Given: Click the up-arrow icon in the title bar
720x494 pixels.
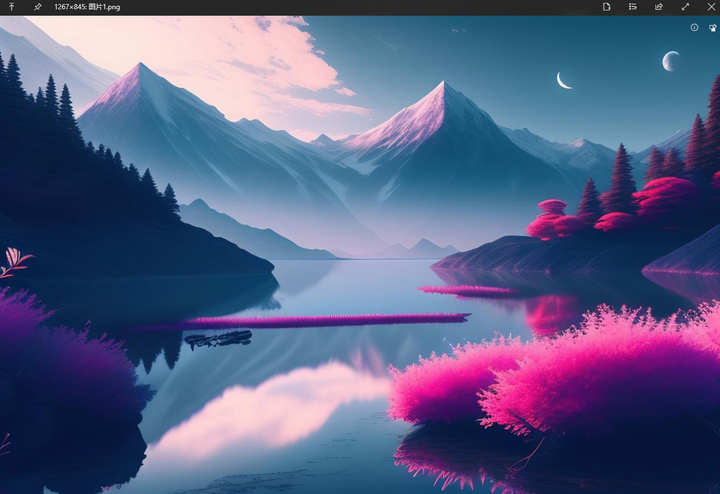Looking at the screenshot, I should [11, 7].
